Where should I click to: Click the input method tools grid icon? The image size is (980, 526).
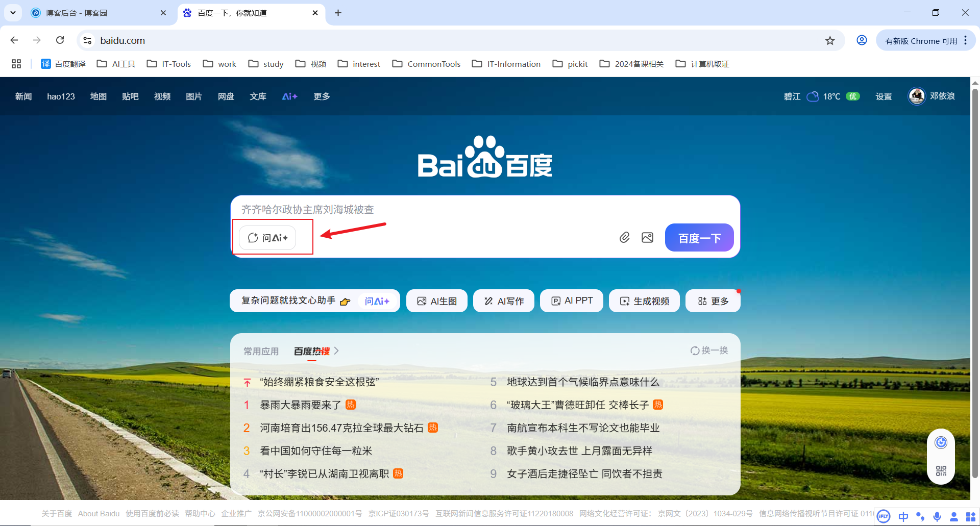point(970,516)
